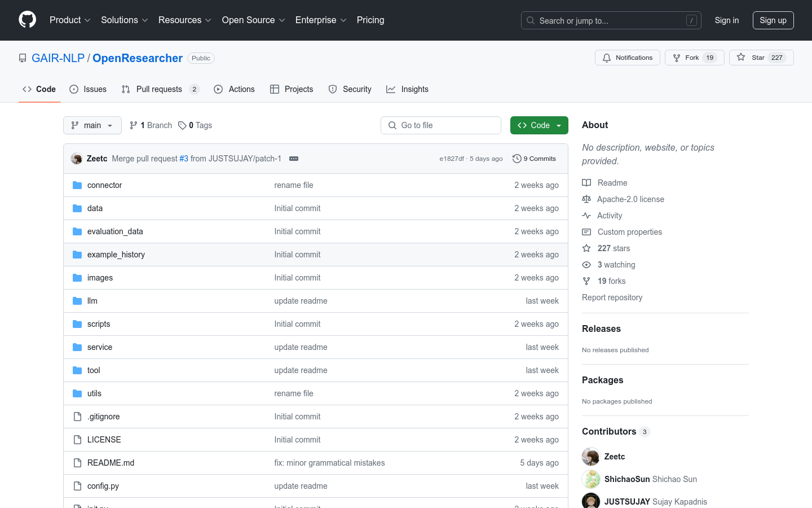Click the Readme book icon

pos(586,183)
